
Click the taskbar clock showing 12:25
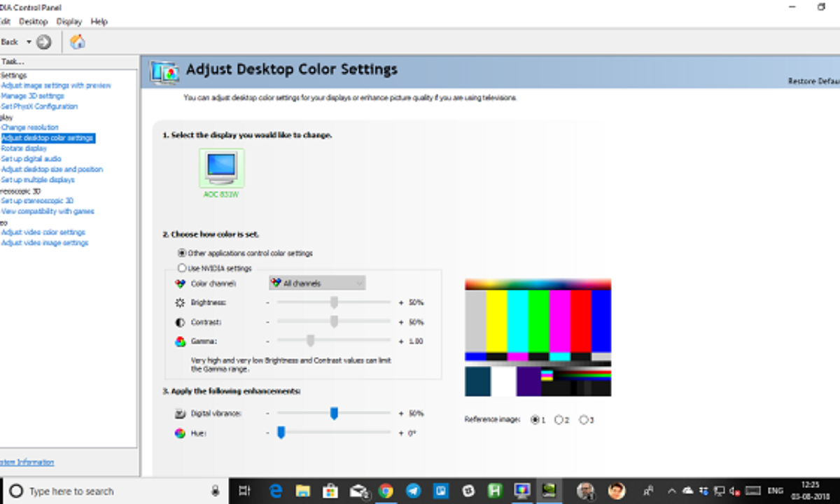pyautogui.click(x=811, y=490)
